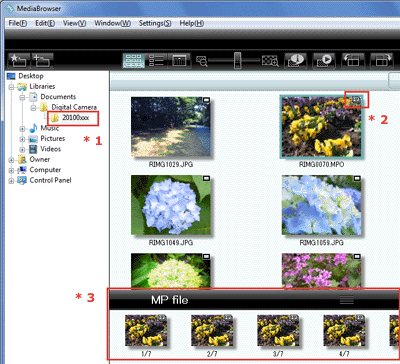Collapse the Digital Camera tree node
This screenshot has height=364, width=400.
coord(33,108)
